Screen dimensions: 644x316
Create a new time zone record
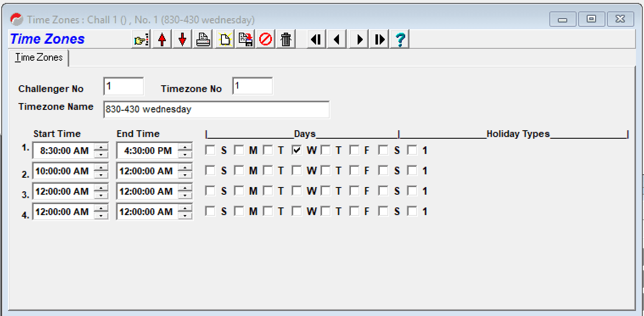224,40
